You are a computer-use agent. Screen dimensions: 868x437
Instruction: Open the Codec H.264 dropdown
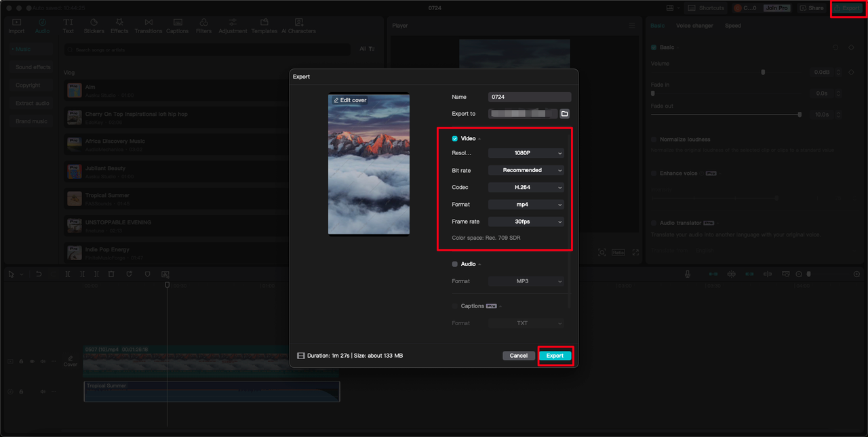click(526, 187)
